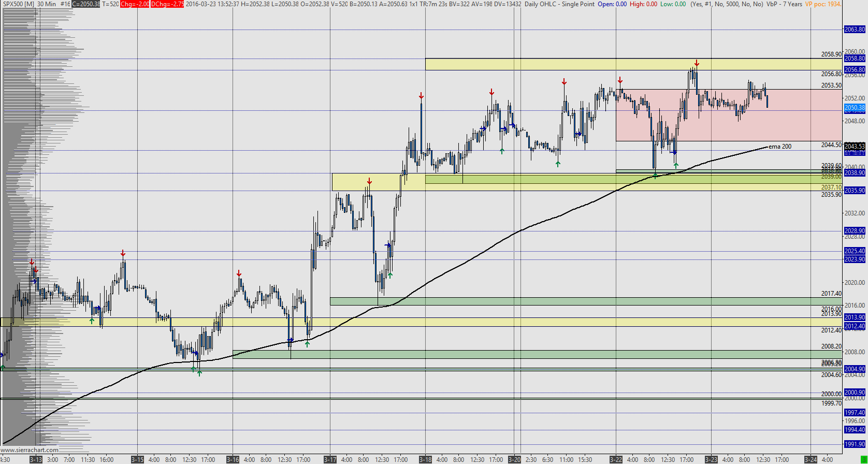Click the 2058.90 zone level label
Image resolution: width=868 pixels, height=464 pixels.
[x=831, y=54]
